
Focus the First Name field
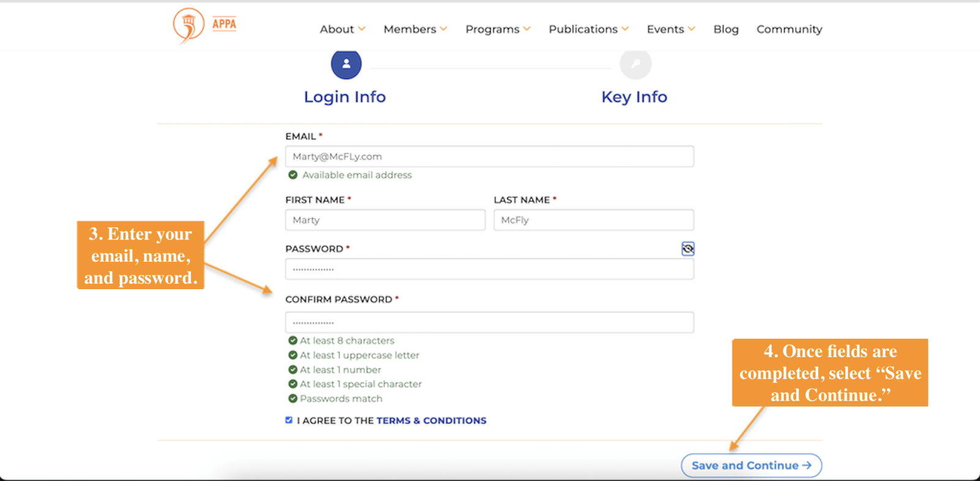click(x=385, y=220)
